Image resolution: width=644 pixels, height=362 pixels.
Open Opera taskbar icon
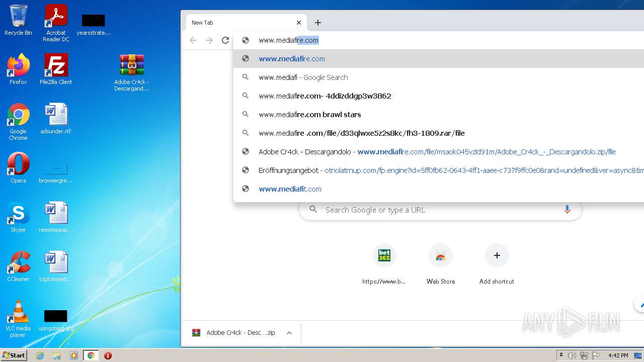(108, 355)
